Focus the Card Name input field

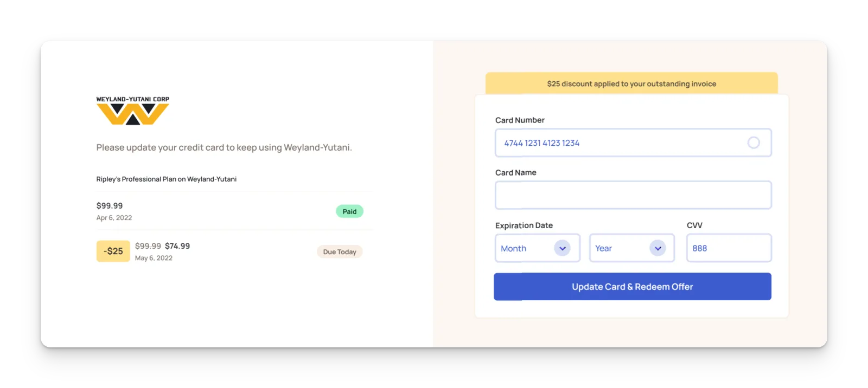[x=633, y=195]
